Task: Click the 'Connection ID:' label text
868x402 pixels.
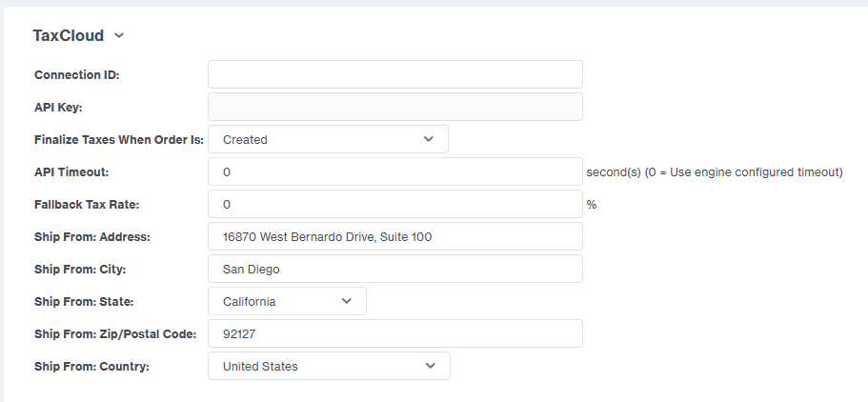Action: (x=77, y=75)
